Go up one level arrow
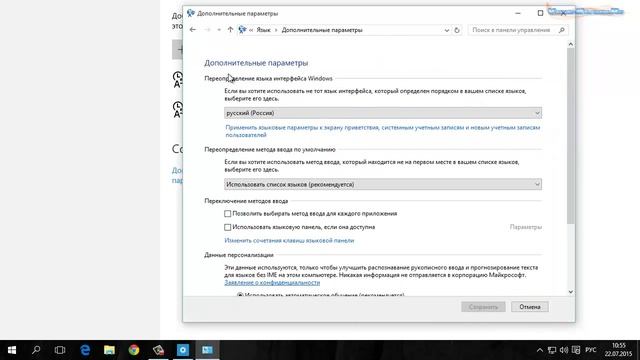 point(230,30)
